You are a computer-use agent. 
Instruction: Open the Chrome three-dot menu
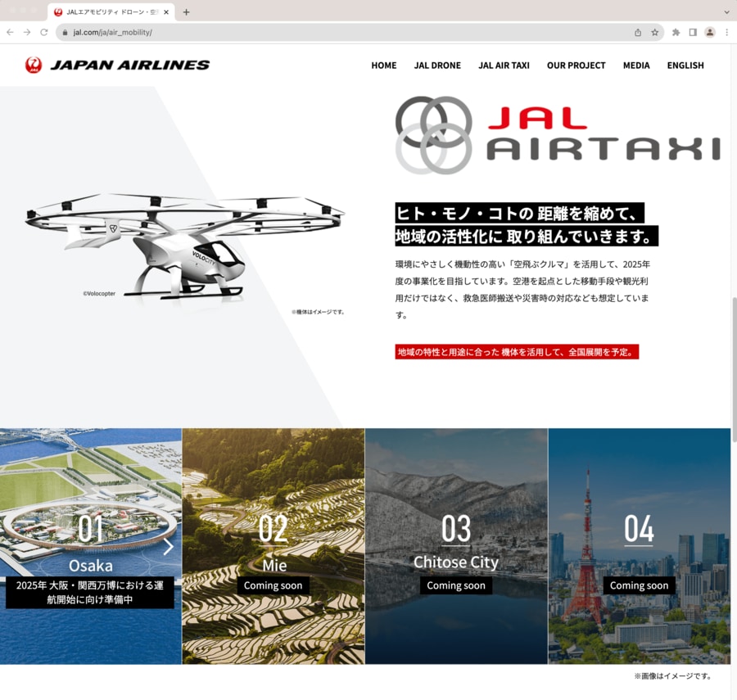point(726,32)
